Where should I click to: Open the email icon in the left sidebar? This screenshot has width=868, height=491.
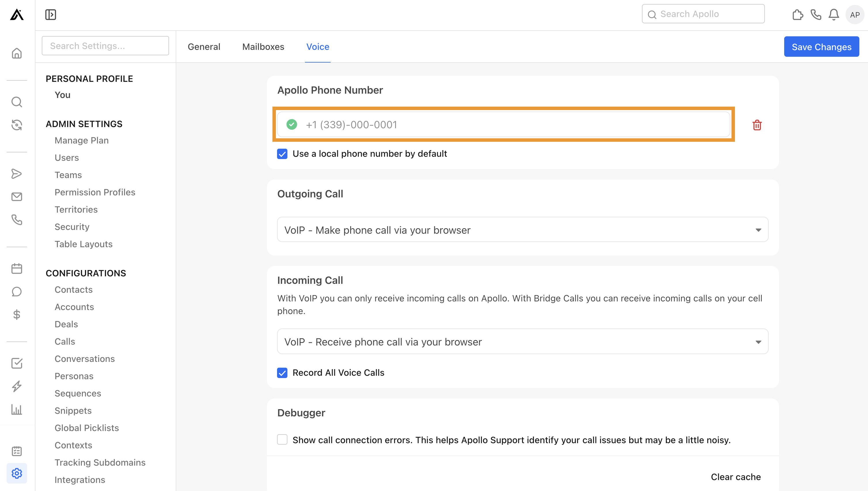coord(16,197)
